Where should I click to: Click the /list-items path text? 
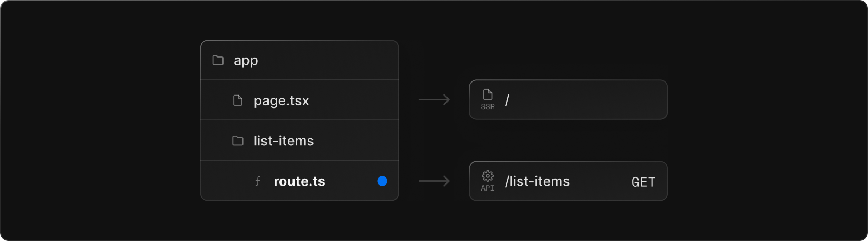pyautogui.click(x=537, y=181)
